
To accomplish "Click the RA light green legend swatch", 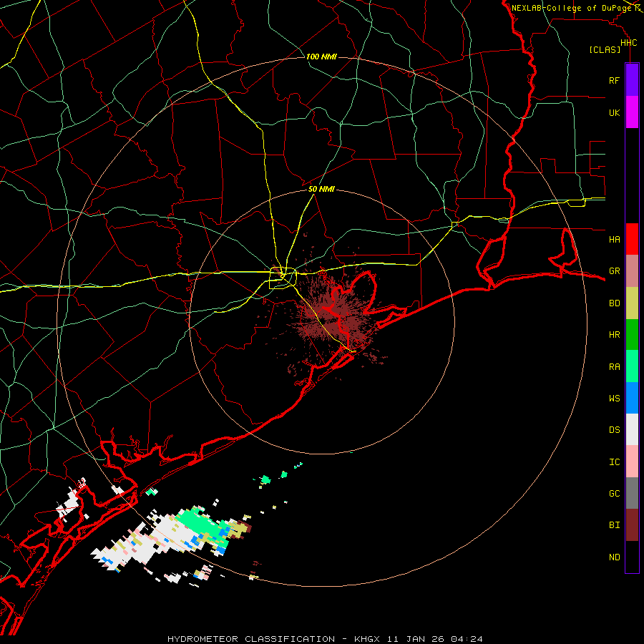I will tap(632, 366).
